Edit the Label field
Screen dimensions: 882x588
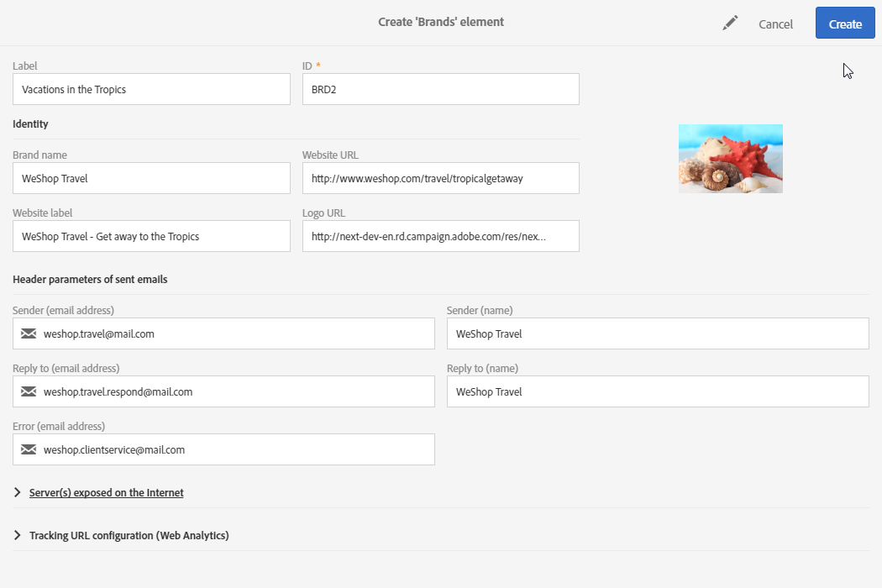pyautogui.click(x=151, y=89)
